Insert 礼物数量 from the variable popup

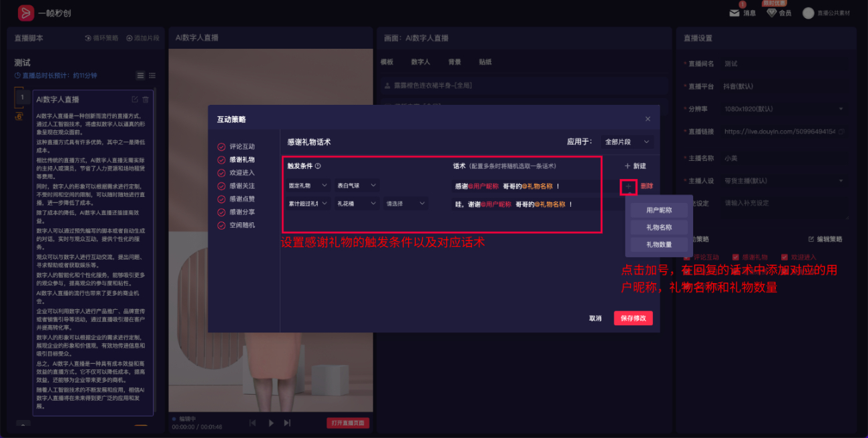659,245
